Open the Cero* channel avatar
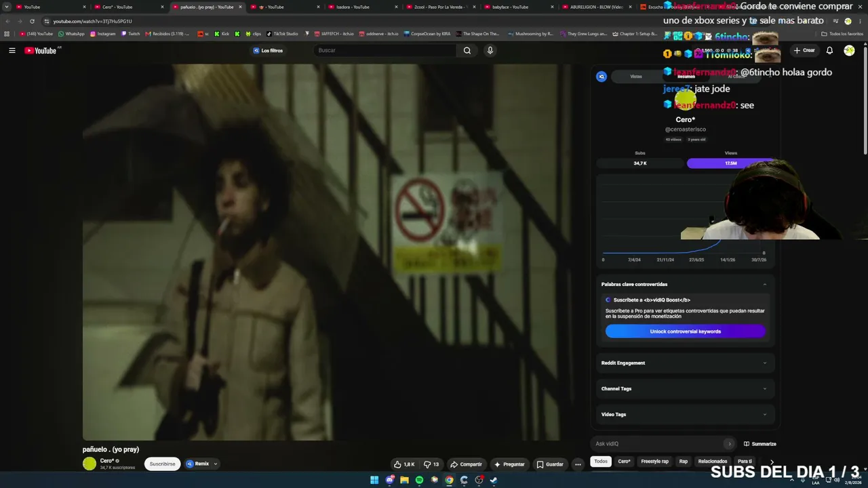 (90, 464)
